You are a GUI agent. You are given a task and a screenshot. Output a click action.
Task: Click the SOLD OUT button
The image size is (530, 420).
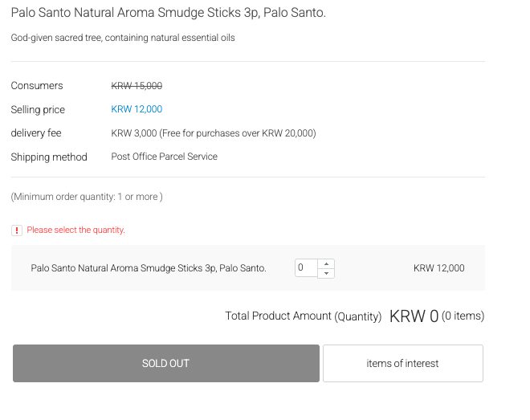coord(166,363)
